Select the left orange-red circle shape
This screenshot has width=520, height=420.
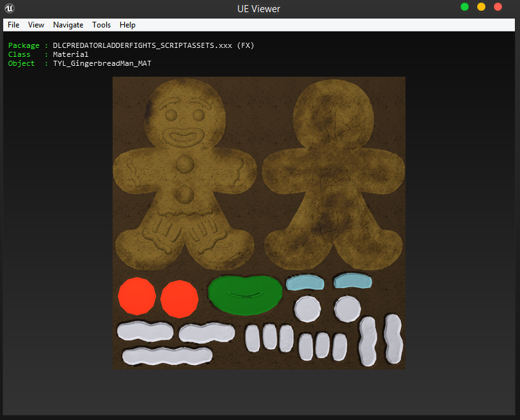tap(137, 297)
